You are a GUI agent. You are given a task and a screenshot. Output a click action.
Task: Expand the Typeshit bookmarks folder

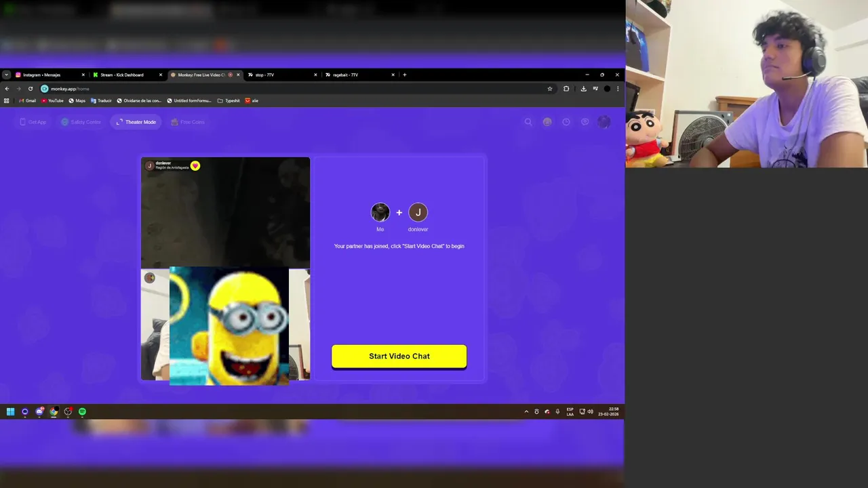[x=229, y=100]
